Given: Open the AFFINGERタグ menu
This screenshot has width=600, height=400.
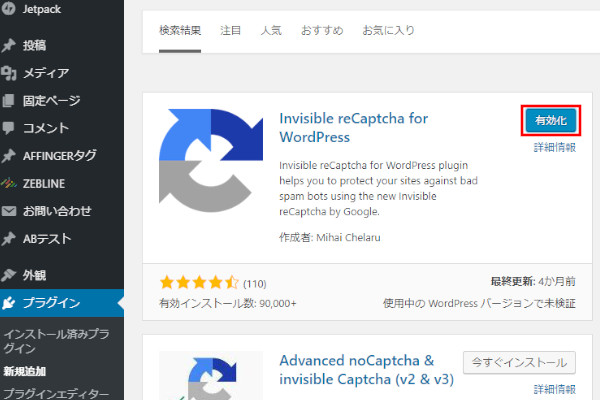Looking at the screenshot, I should (x=62, y=155).
